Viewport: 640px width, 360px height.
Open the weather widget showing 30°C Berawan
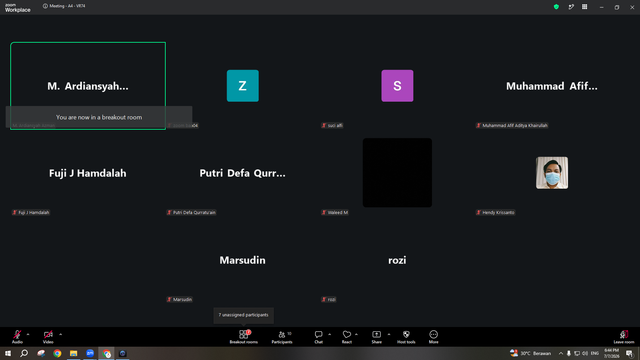[531, 353]
